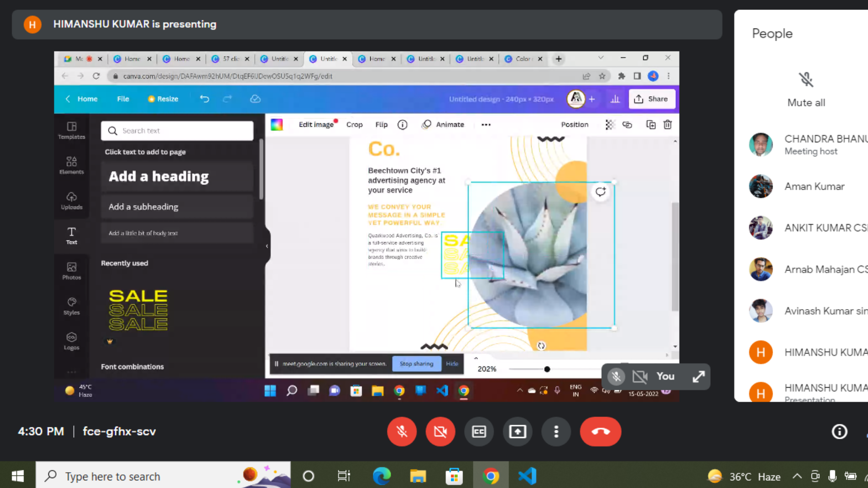This screenshot has width=868, height=488.
Task: Expand the self-view tile
Action: [x=698, y=376]
